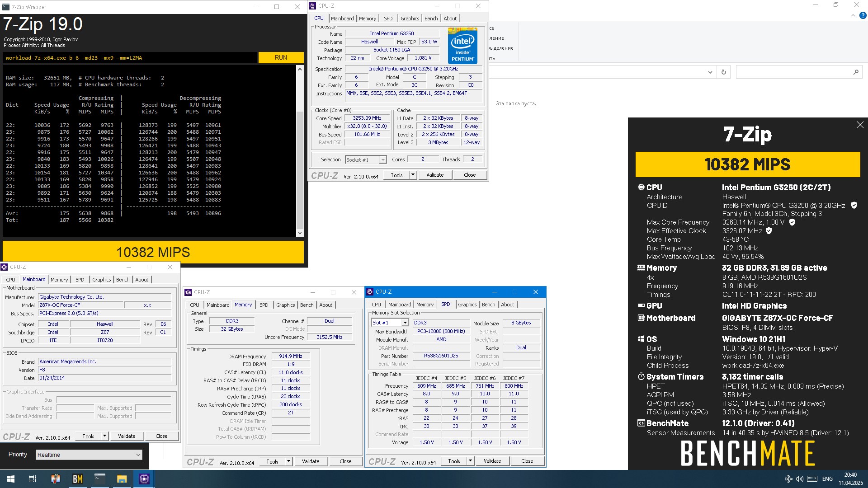The image size is (868, 488).
Task: Expand Tools arrow in the CPU-Z CPU window
Action: pyautogui.click(x=413, y=175)
